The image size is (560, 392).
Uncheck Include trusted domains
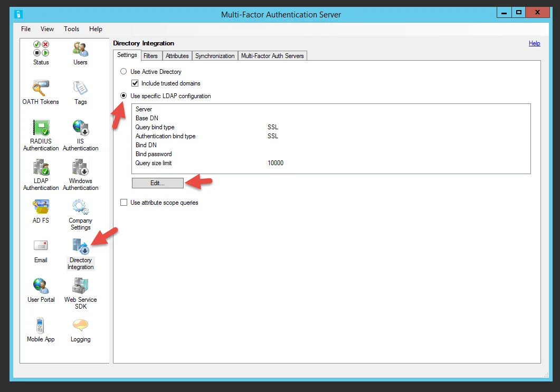(x=135, y=83)
